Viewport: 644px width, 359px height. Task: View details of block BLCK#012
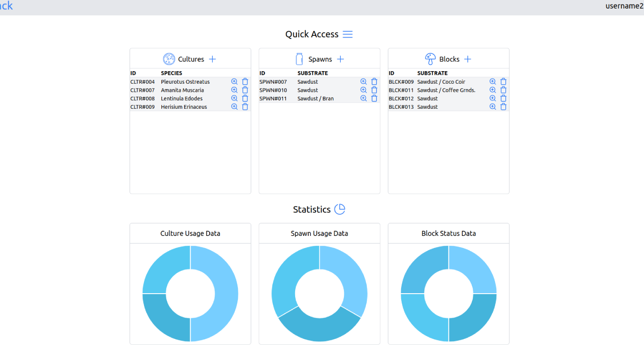coord(493,98)
